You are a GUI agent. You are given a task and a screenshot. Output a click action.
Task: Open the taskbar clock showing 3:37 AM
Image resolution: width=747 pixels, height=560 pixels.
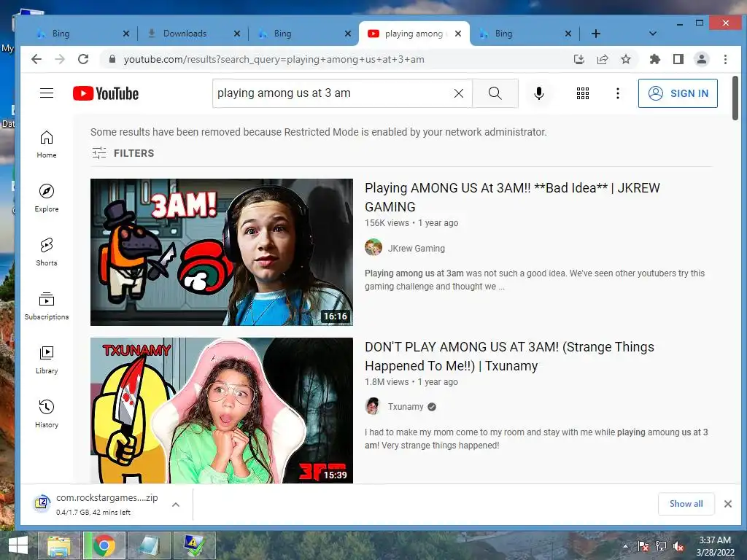point(715,546)
